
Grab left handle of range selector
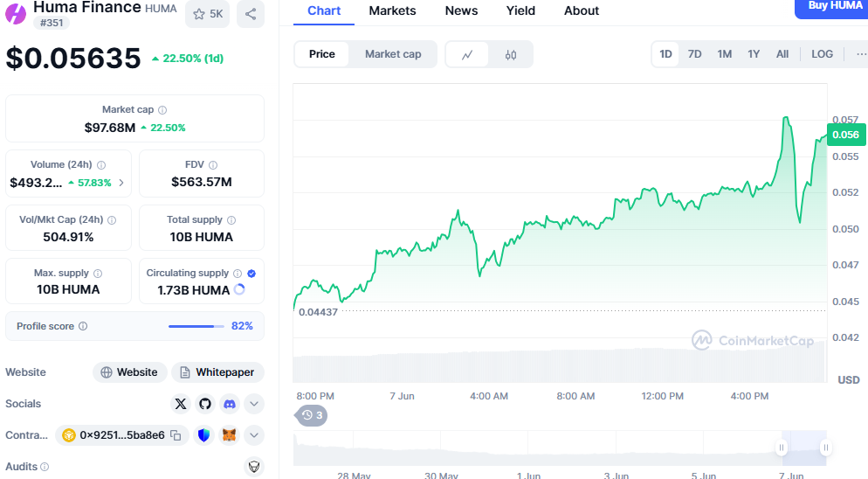(782, 448)
